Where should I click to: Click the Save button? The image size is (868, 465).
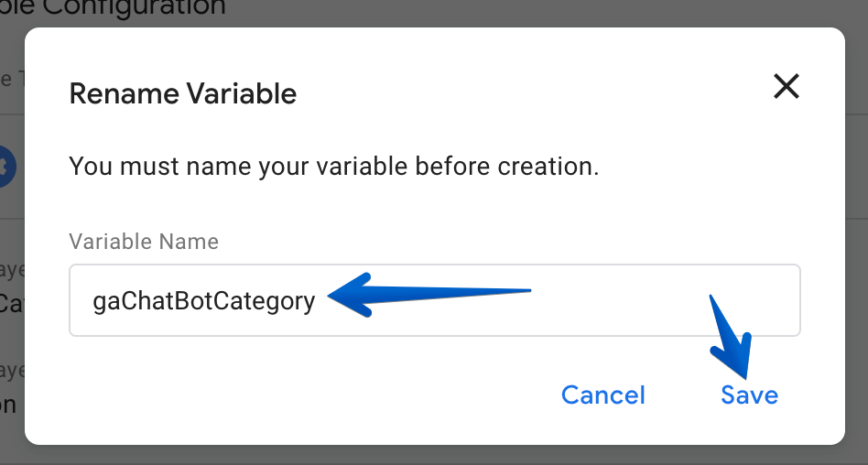pos(749,395)
